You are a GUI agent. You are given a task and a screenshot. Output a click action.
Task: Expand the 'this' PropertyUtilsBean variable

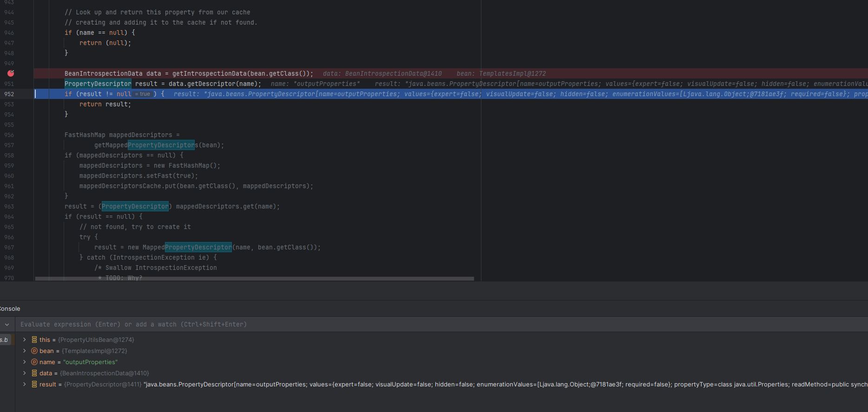point(25,340)
